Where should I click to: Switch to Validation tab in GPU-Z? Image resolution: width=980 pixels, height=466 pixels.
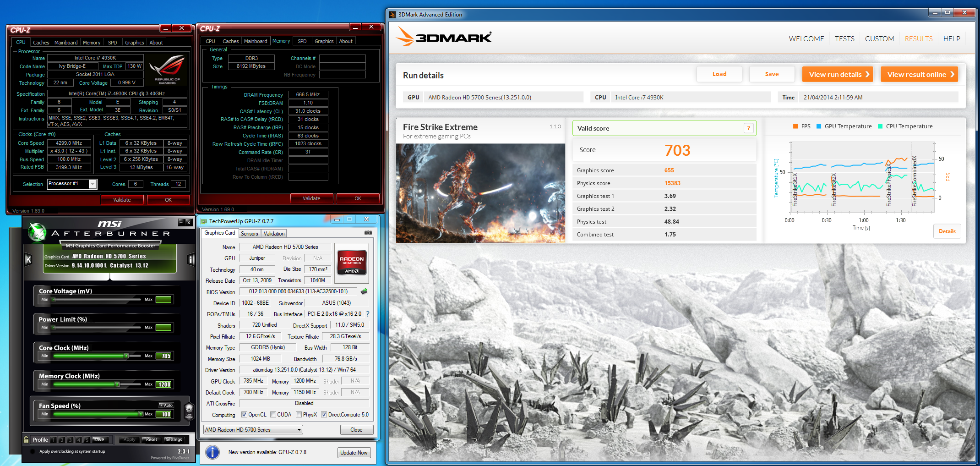pyautogui.click(x=274, y=234)
